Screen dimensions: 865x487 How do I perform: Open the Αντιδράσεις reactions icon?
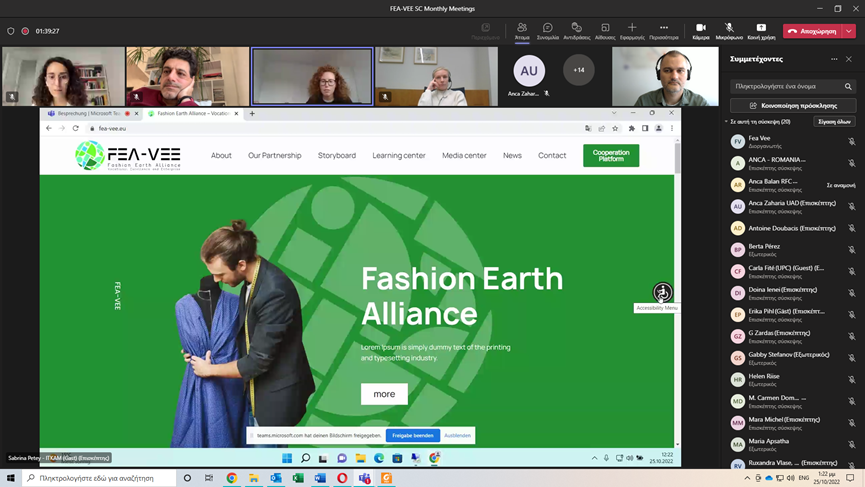(576, 28)
